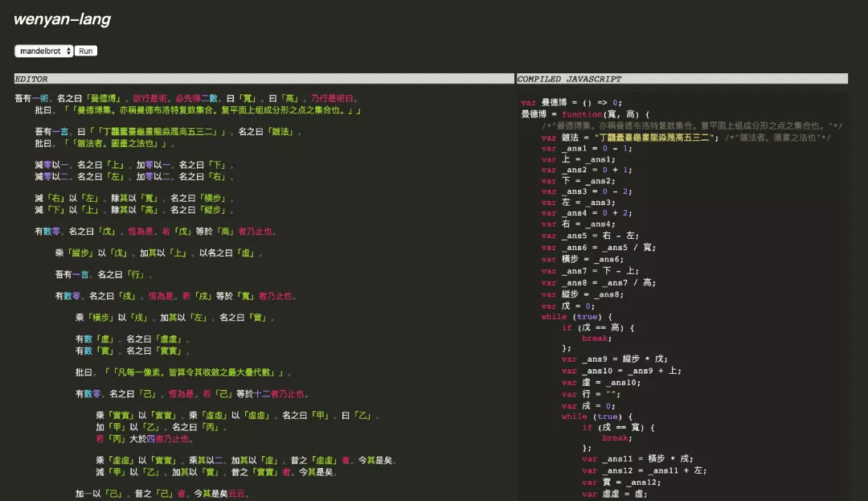Click editor line starting 加一以「己」
Image resolution: width=868 pixels, height=501 pixels.
161,493
